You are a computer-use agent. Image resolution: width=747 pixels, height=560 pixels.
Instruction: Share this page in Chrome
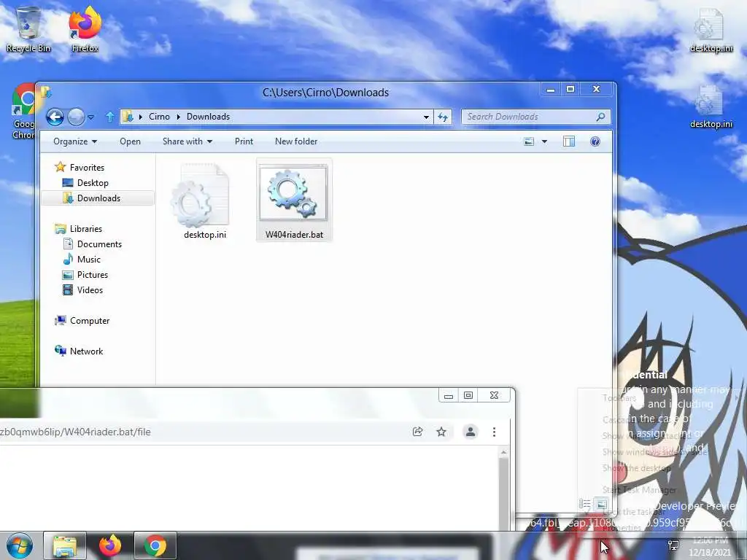(418, 432)
